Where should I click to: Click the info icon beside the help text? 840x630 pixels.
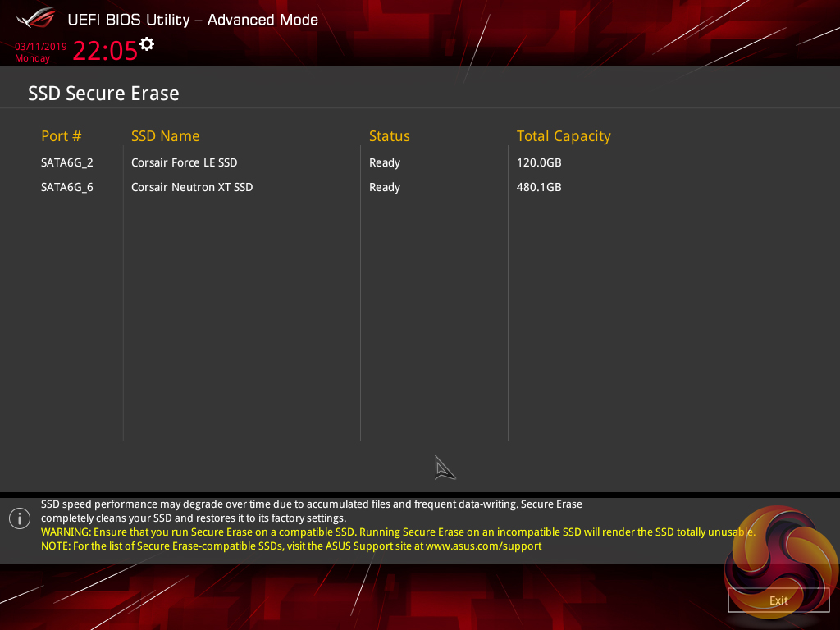pos(20,518)
